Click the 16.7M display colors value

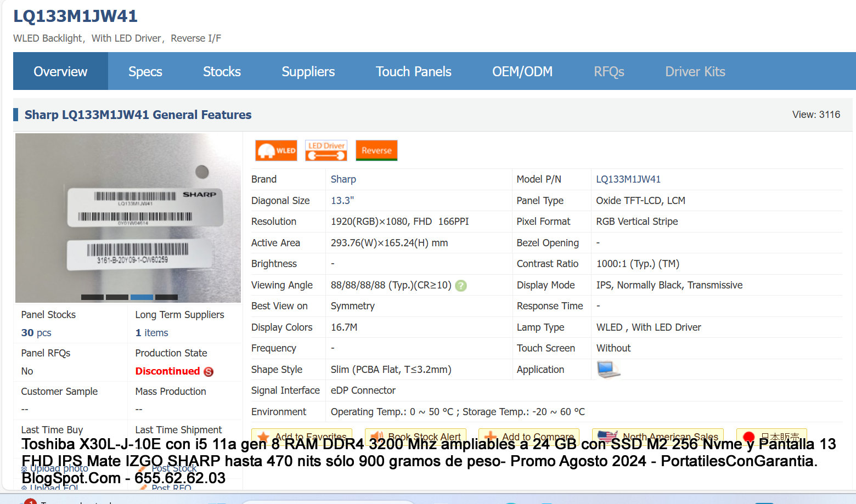344,327
